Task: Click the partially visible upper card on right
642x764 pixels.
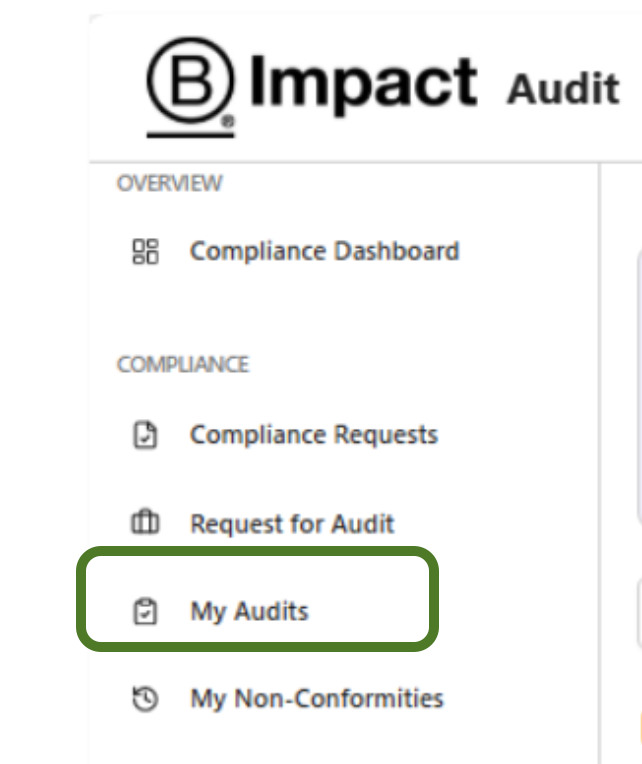Action: point(639,387)
